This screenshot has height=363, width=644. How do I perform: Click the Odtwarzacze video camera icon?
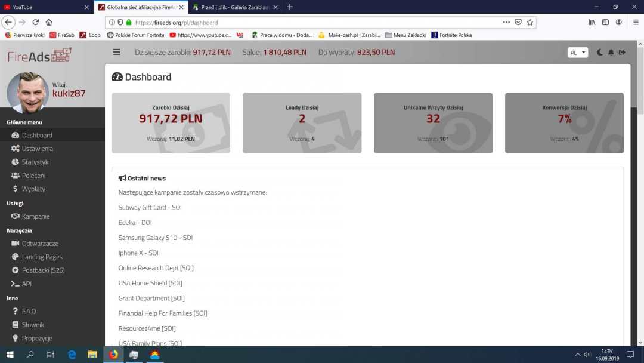click(16, 244)
